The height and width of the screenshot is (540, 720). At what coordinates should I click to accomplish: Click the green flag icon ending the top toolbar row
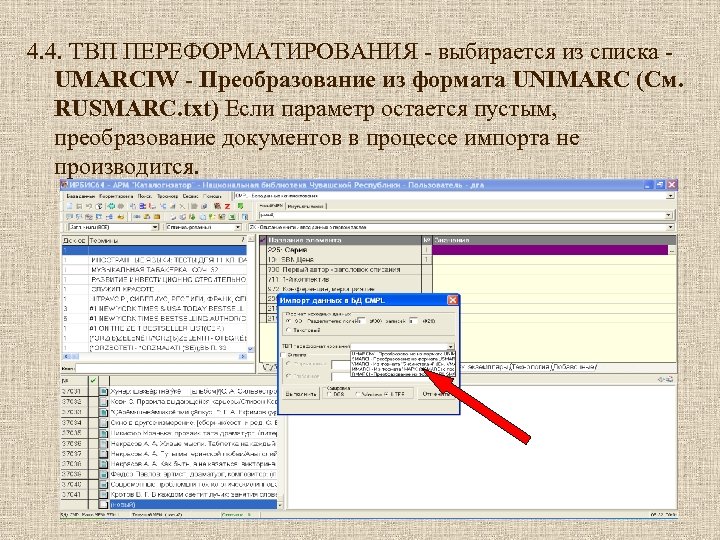click(240, 206)
